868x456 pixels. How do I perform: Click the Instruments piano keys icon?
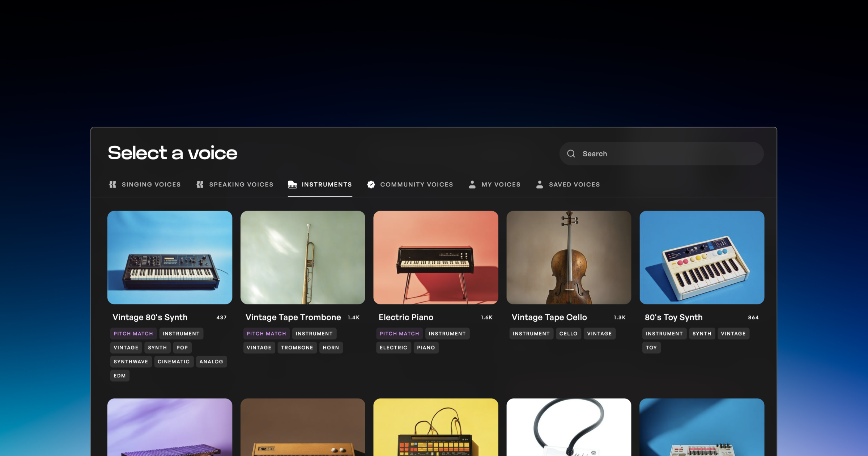(x=292, y=185)
